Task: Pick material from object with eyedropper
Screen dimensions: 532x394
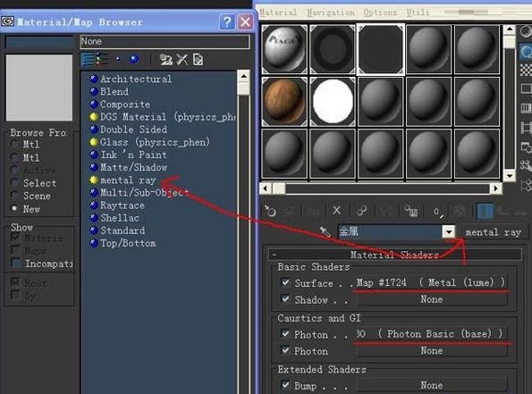Action: click(x=325, y=232)
